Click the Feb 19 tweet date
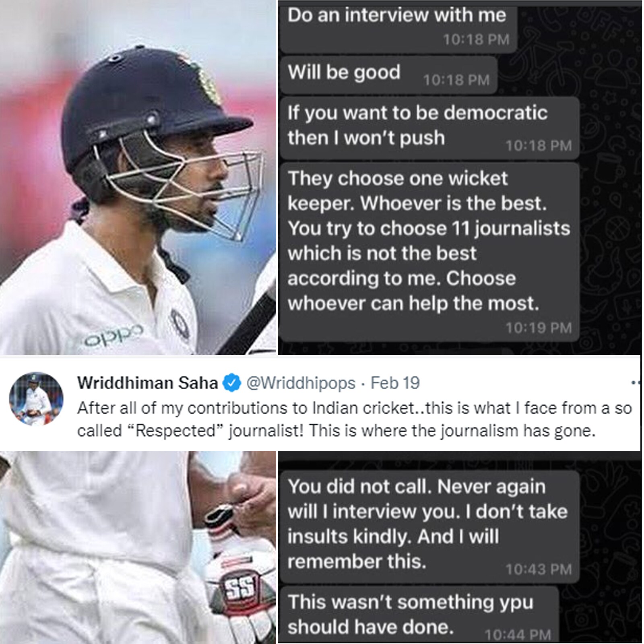Viewport: 644px width, 644px height. pos(395,383)
